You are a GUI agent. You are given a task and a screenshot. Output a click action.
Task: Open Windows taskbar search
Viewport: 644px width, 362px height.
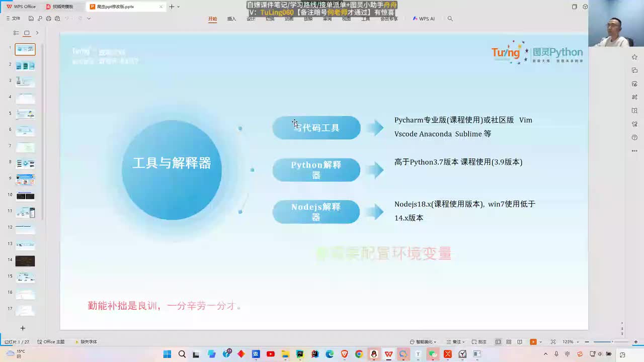[x=182, y=354]
